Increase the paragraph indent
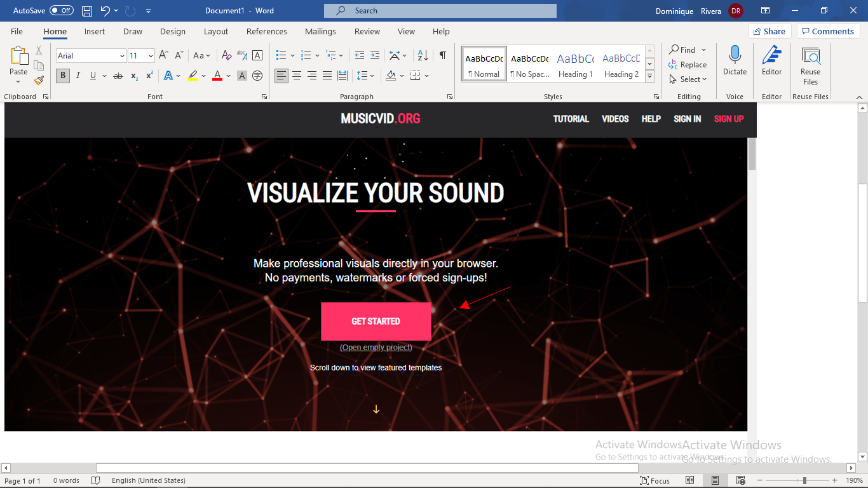This screenshot has height=488, width=868. coord(375,56)
